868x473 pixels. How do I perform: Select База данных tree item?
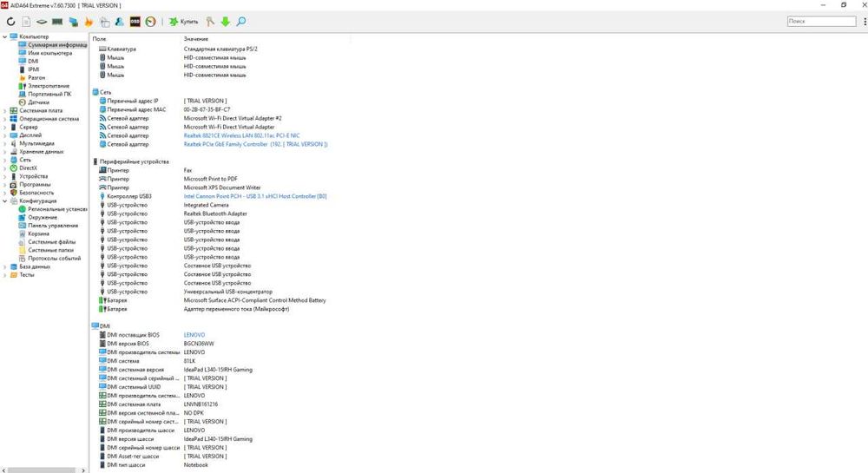pos(35,266)
